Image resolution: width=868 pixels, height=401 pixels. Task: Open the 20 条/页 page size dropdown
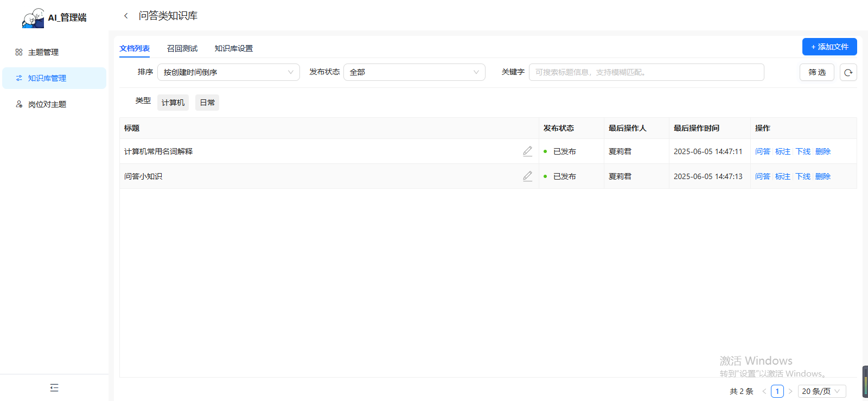[x=821, y=391]
